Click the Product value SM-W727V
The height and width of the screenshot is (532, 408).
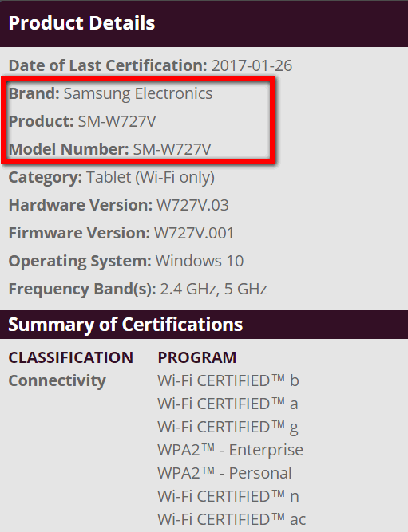click(117, 121)
